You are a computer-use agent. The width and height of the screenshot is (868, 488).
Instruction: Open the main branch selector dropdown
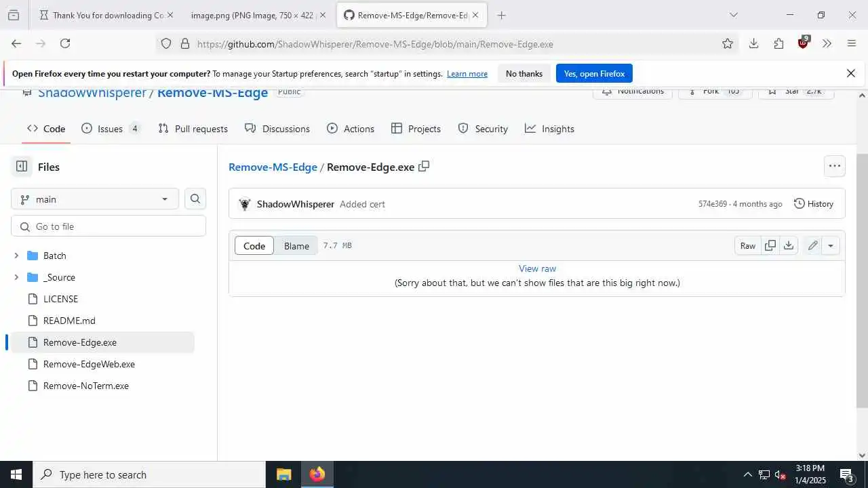[95, 199]
